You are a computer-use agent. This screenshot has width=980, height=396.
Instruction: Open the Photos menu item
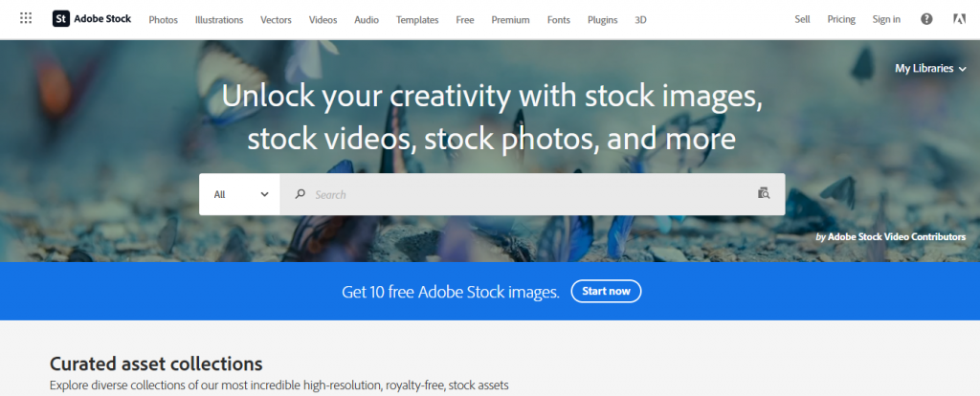click(x=163, y=19)
